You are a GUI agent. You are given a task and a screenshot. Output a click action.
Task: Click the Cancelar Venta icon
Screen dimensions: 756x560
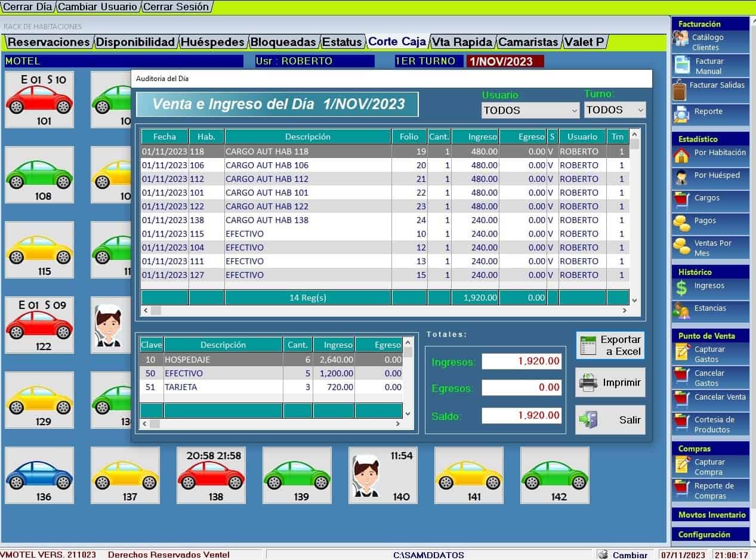[681, 398]
